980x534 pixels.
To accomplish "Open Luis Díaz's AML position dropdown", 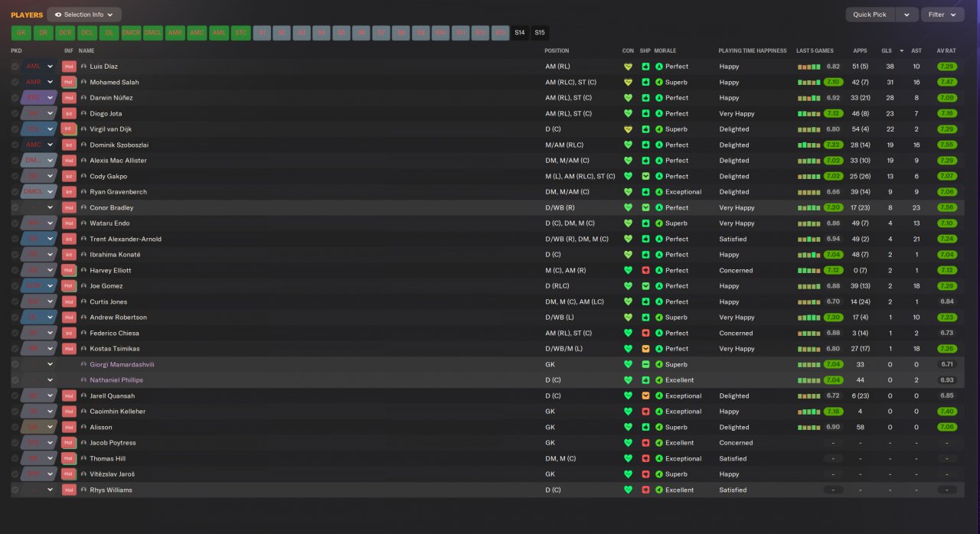I will pyautogui.click(x=40, y=67).
